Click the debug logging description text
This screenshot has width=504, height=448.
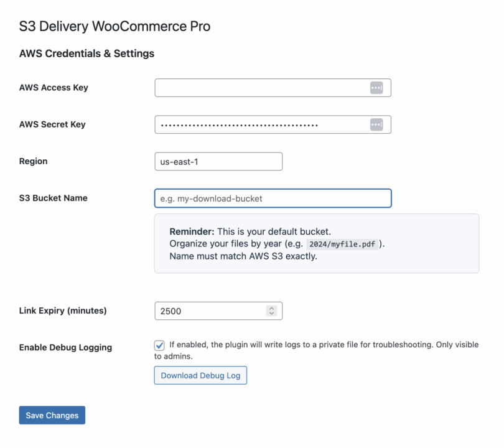324,345
